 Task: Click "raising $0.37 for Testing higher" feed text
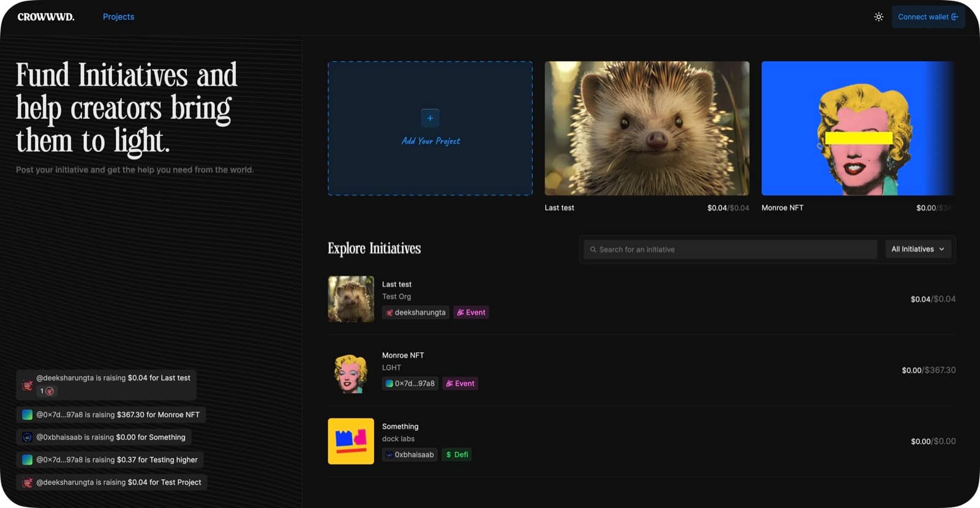coord(145,460)
